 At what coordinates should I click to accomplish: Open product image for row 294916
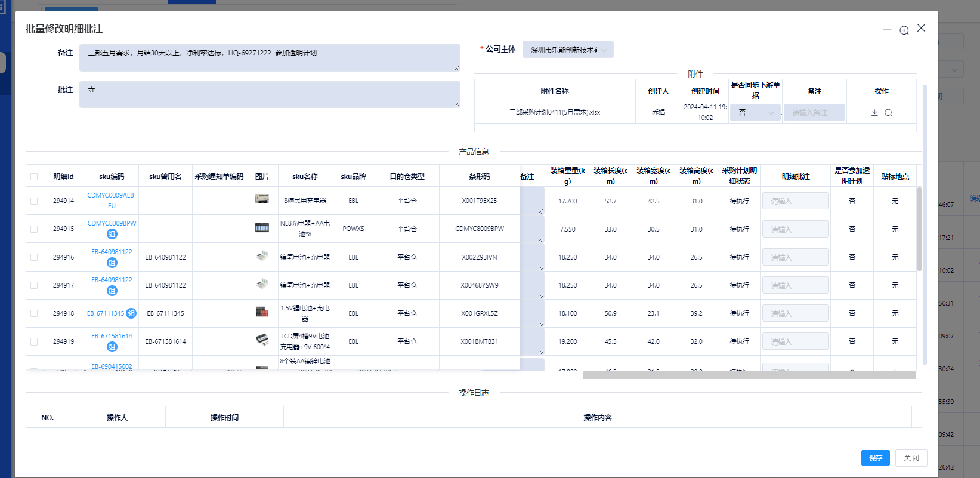tap(262, 256)
